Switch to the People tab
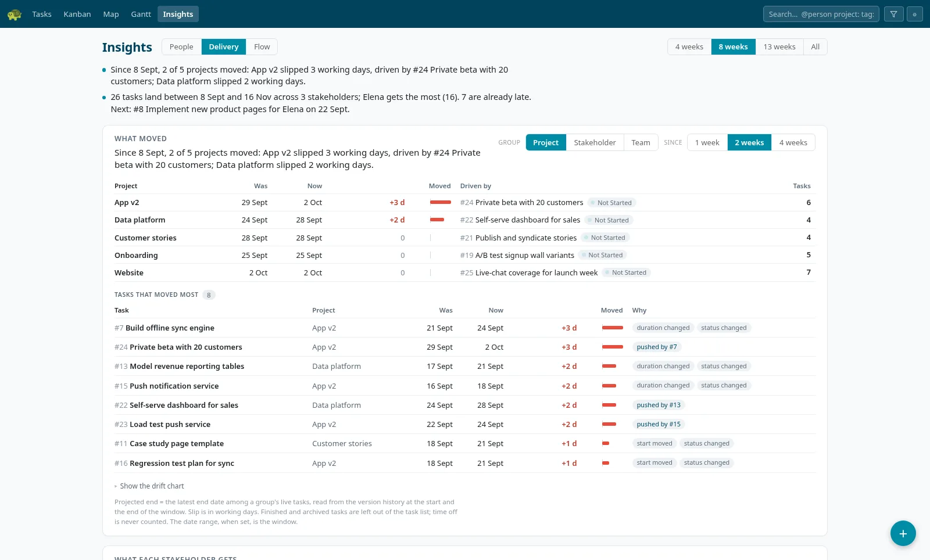The width and height of the screenshot is (930, 560). (x=181, y=46)
